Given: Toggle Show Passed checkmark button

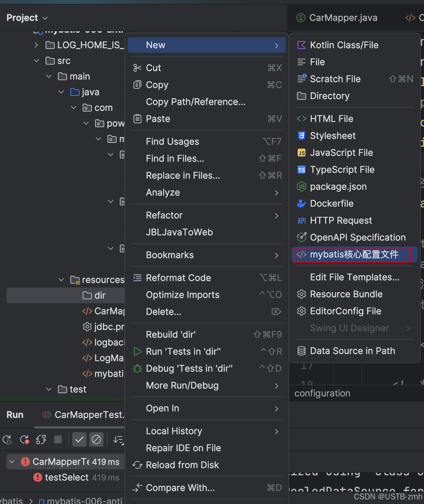Looking at the screenshot, I should click(x=79, y=440).
